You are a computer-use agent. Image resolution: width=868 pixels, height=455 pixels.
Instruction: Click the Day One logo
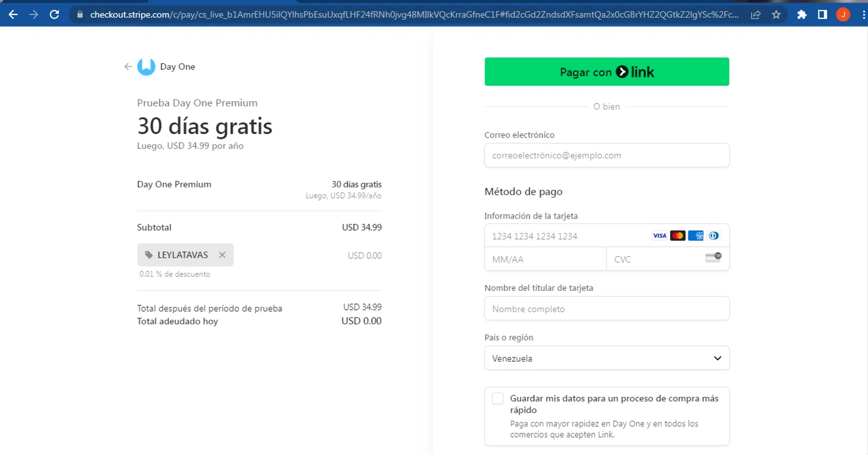[146, 66]
